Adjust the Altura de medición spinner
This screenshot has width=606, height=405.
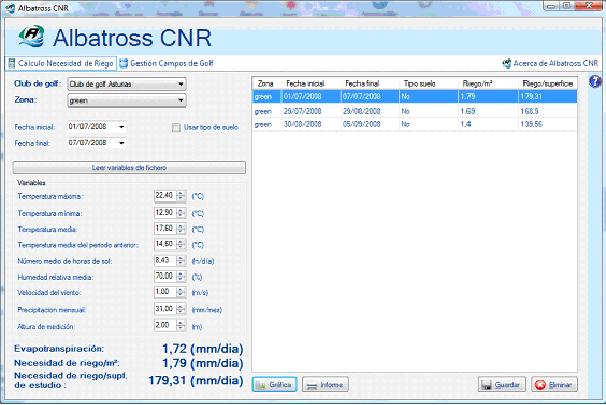181,325
